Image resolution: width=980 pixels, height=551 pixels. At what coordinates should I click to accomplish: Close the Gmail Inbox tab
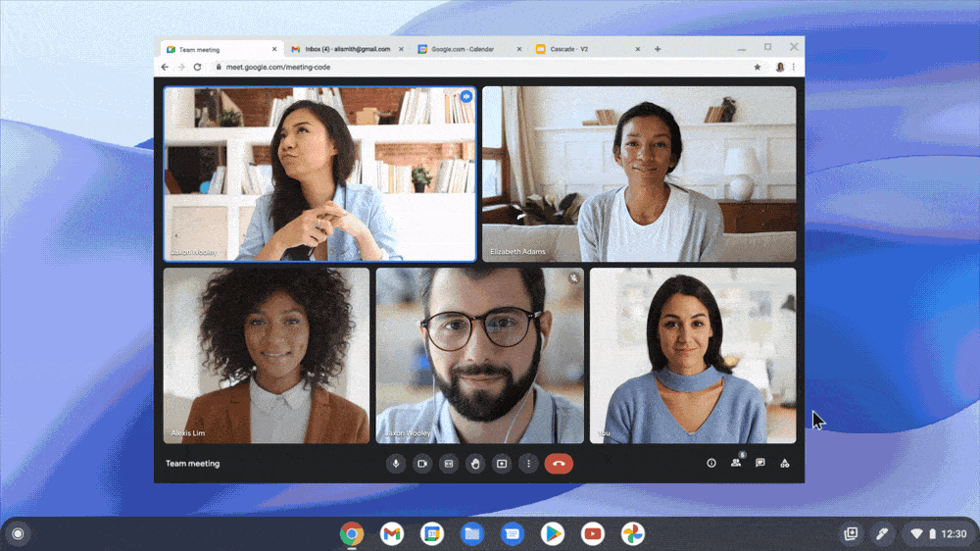click(x=401, y=49)
